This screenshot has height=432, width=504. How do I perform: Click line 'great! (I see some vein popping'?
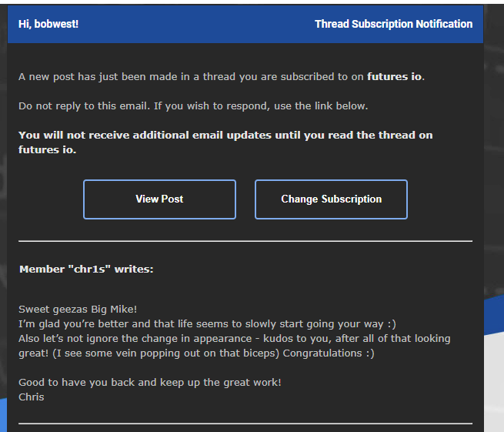tap(196, 353)
